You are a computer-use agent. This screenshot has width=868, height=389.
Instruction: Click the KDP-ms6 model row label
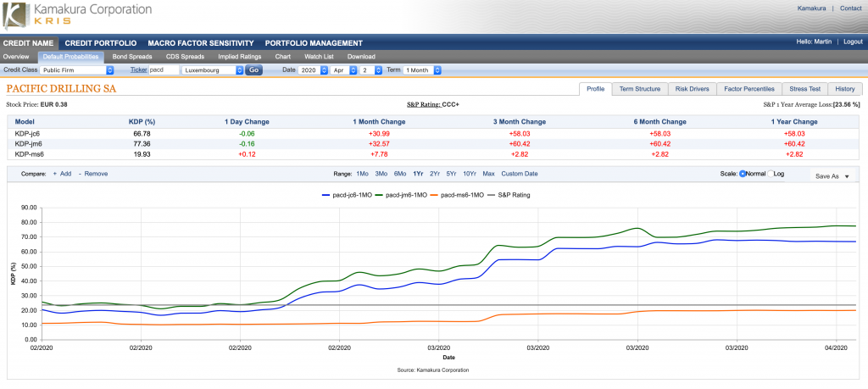coord(28,153)
